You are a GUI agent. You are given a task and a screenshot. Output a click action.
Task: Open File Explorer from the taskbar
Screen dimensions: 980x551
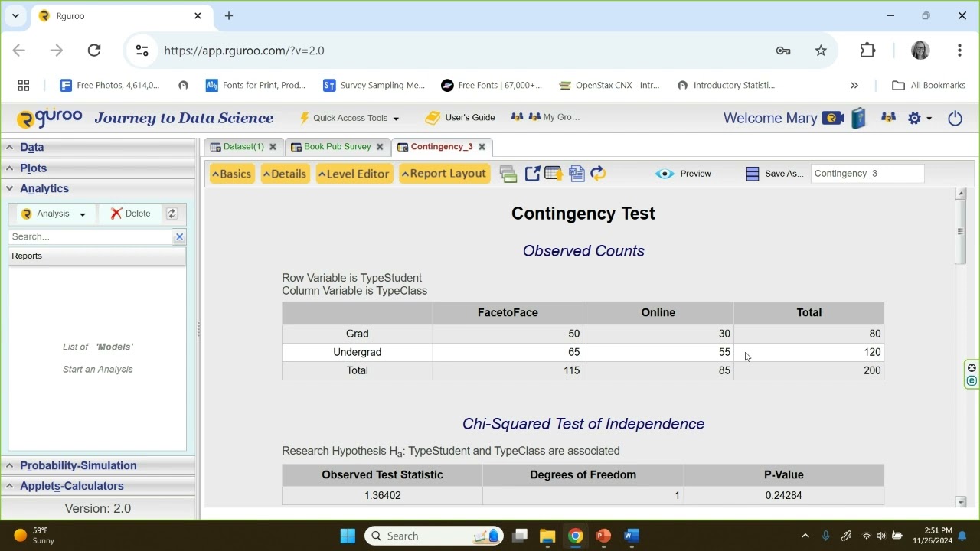coord(547,536)
